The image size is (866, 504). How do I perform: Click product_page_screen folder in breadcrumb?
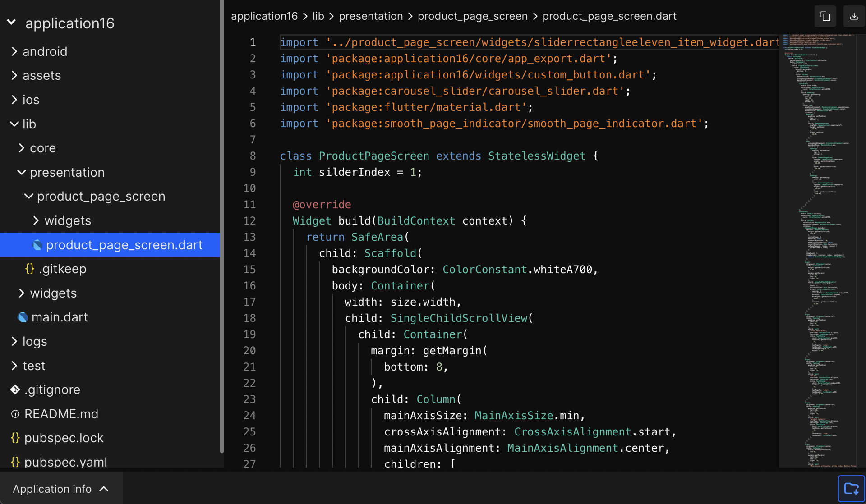coord(472,16)
